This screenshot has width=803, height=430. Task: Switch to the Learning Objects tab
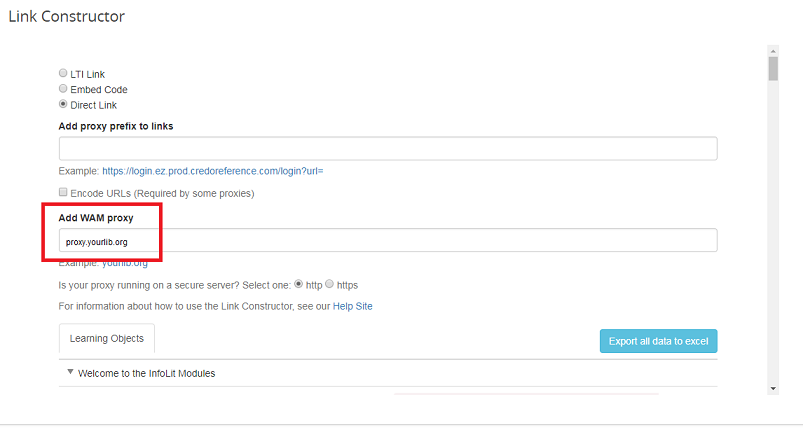[107, 338]
